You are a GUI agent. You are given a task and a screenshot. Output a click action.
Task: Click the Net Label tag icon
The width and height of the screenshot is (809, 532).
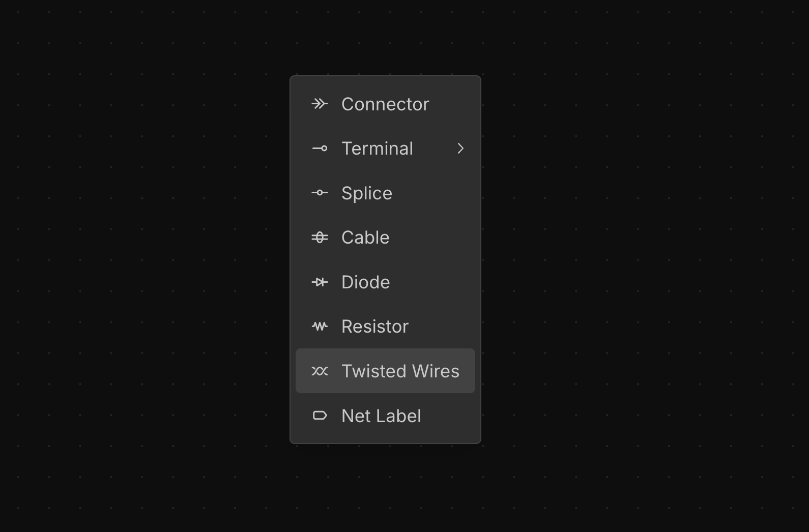(x=320, y=416)
